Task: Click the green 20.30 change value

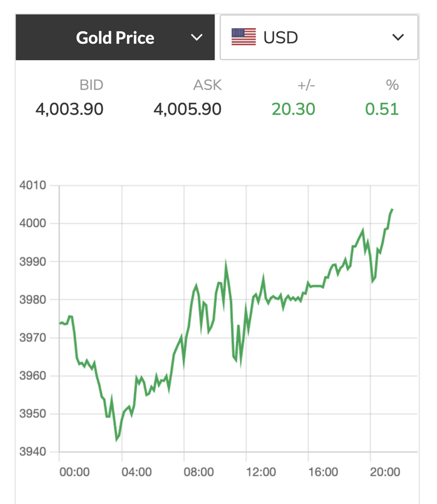Action: tap(293, 109)
